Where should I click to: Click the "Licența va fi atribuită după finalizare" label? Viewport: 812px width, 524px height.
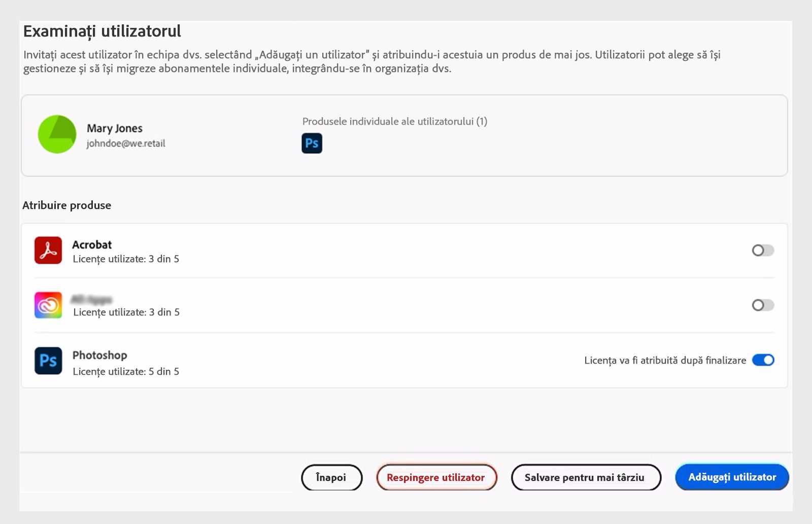tap(665, 360)
